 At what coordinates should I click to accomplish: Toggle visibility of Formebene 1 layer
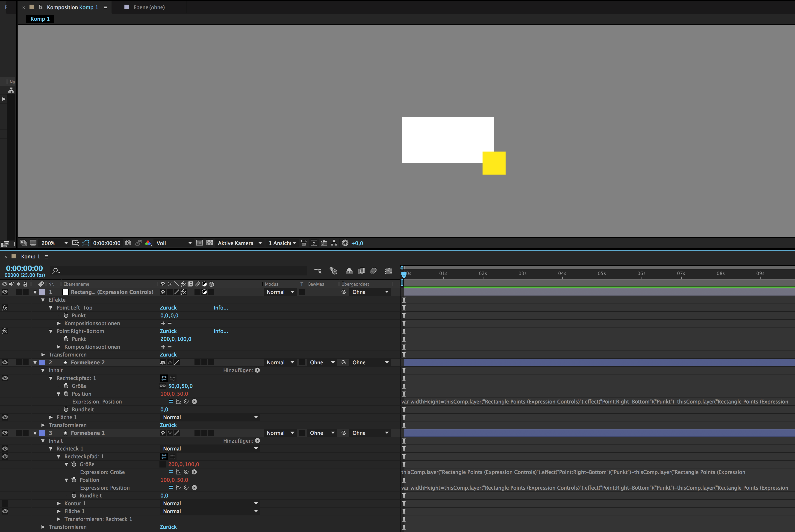(5, 433)
